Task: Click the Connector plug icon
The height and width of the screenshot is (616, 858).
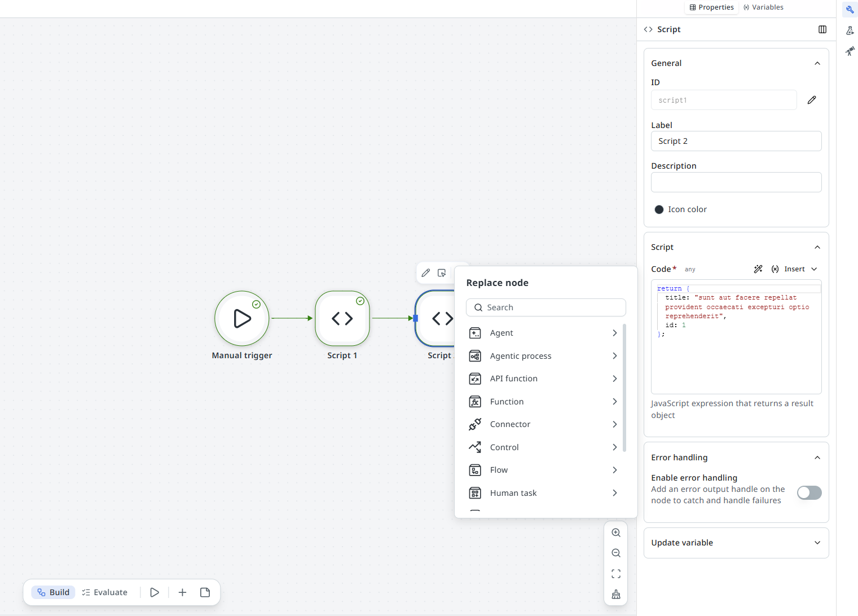Action: (x=475, y=424)
